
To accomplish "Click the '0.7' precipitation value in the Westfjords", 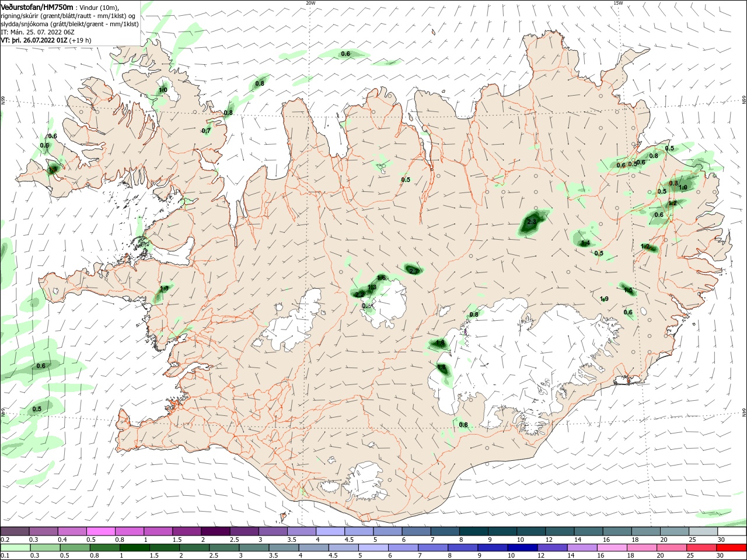I will tap(206, 131).
